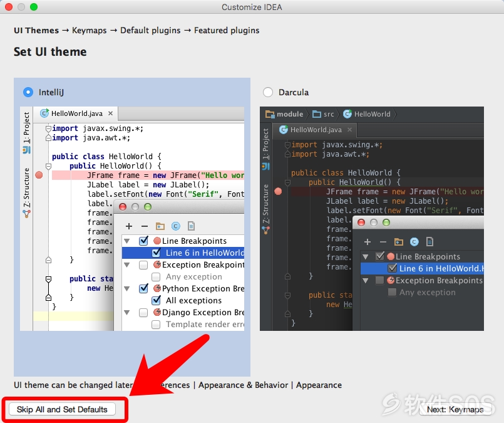This screenshot has width=504, height=423.
Task: Click the Featured plugins breadcrumb step
Action: point(227,30)
